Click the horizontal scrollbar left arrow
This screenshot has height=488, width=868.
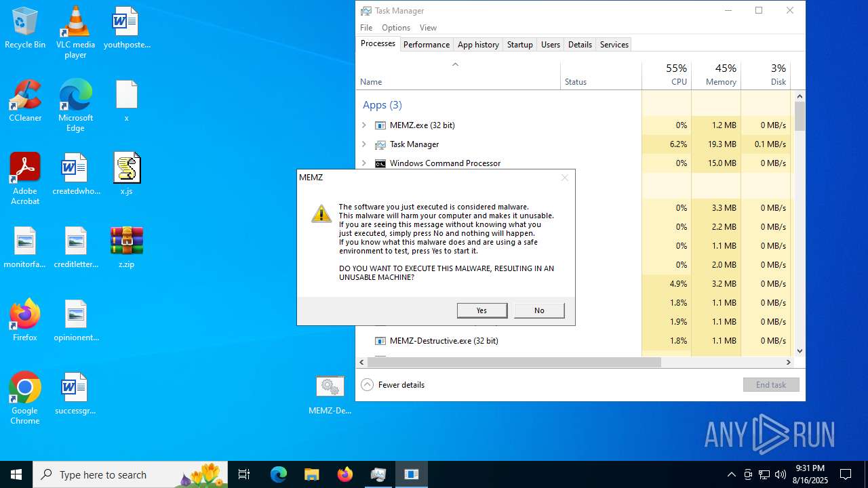tap(362, 363)
